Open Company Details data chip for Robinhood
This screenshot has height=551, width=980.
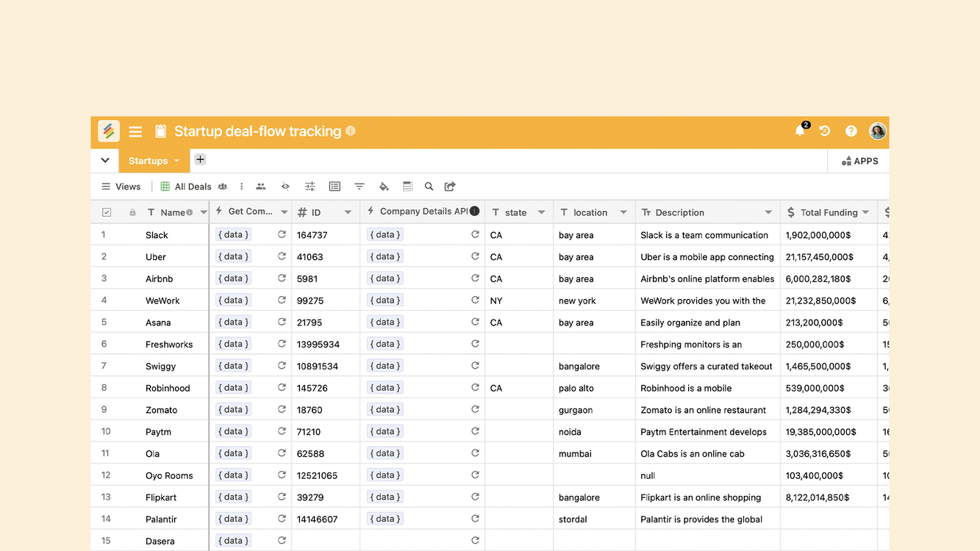[385, 388]
